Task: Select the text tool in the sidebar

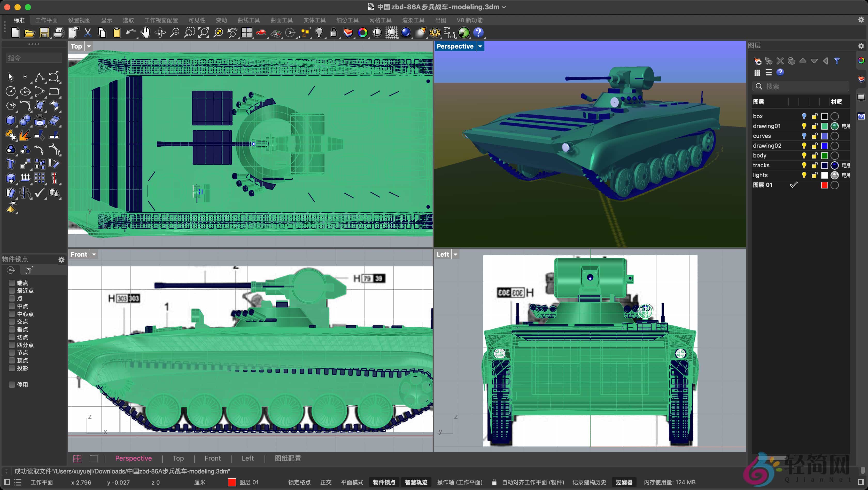Action: point(10,164)
